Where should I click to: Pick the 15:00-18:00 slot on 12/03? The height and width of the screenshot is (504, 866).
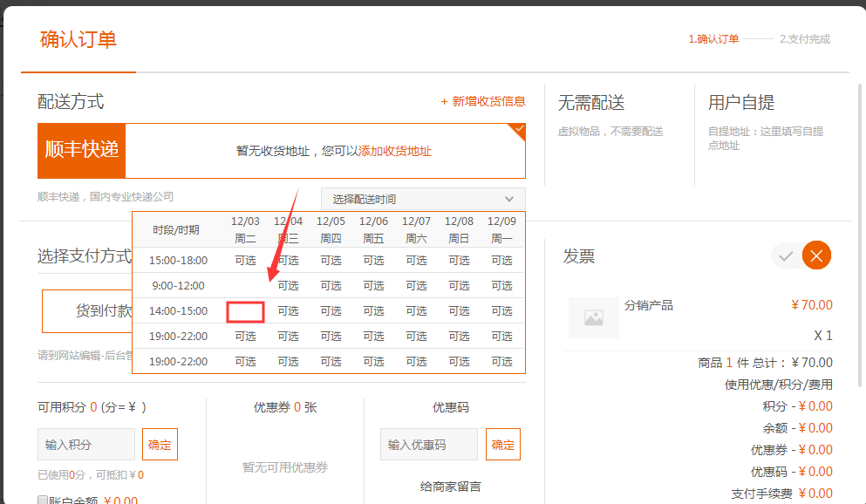click(x=245, y=260)
